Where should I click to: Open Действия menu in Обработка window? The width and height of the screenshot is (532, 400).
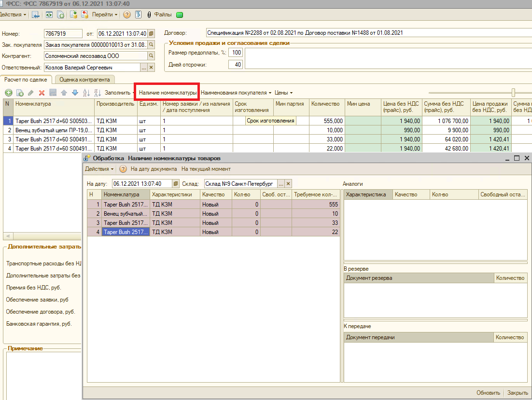coord(99,169)
